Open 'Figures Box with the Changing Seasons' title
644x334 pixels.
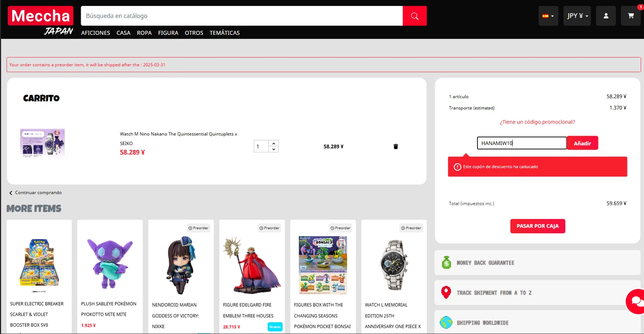(x=322, y=316)
